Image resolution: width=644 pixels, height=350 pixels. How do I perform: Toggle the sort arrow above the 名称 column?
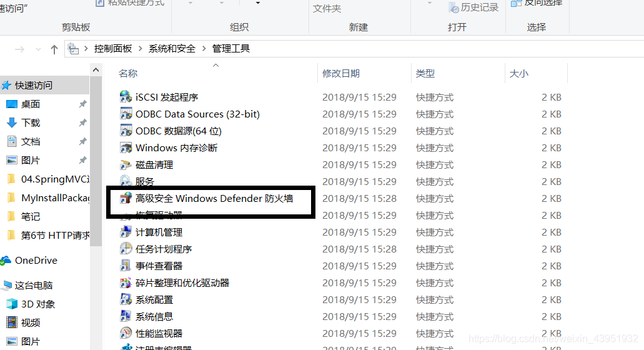215,66
